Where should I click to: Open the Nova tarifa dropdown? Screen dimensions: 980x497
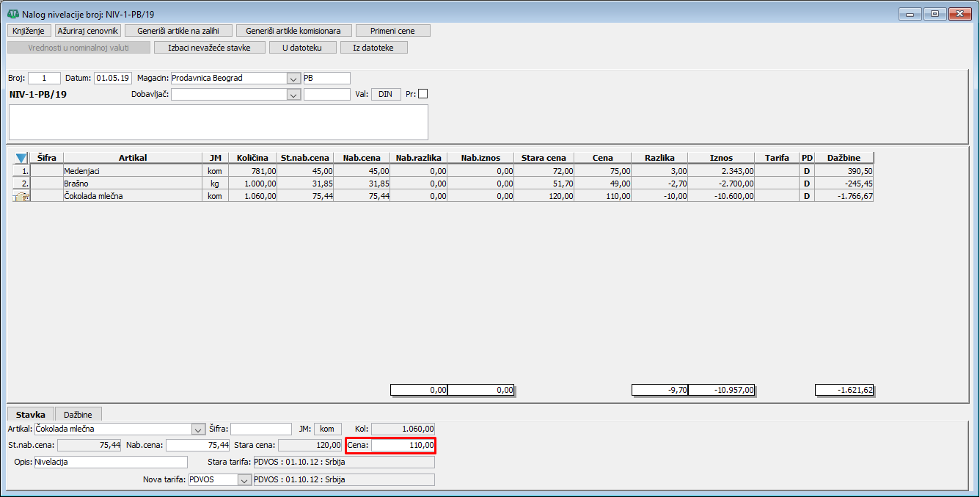(244, 480)
